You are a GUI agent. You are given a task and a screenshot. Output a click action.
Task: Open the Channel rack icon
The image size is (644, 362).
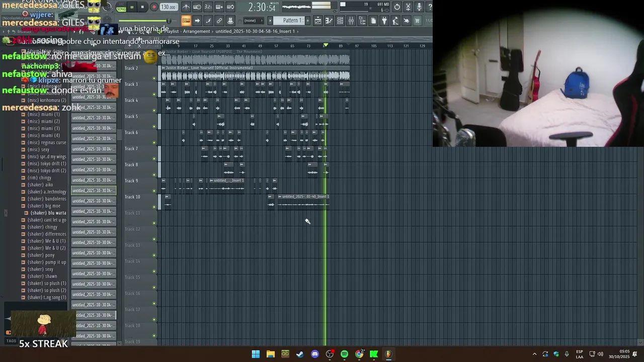pyautogui.click(x=340, y=21)
